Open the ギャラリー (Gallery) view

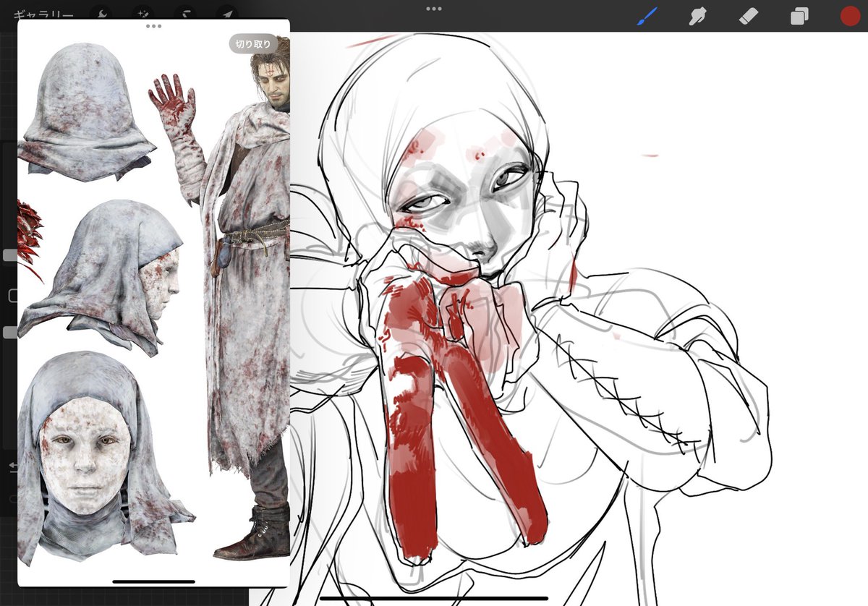coord(43,14)
